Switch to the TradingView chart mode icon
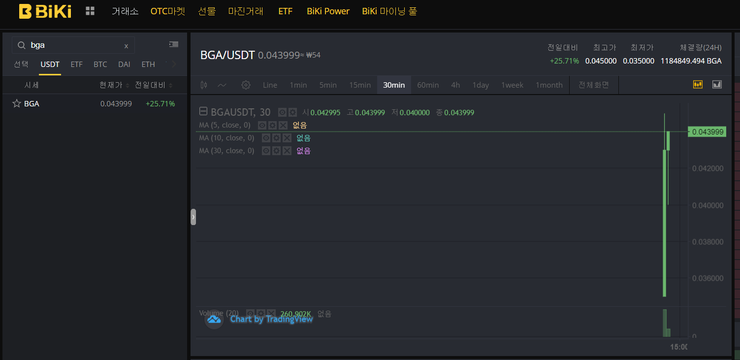The width and height of the screenshot is (740, 360). (698, 84)
